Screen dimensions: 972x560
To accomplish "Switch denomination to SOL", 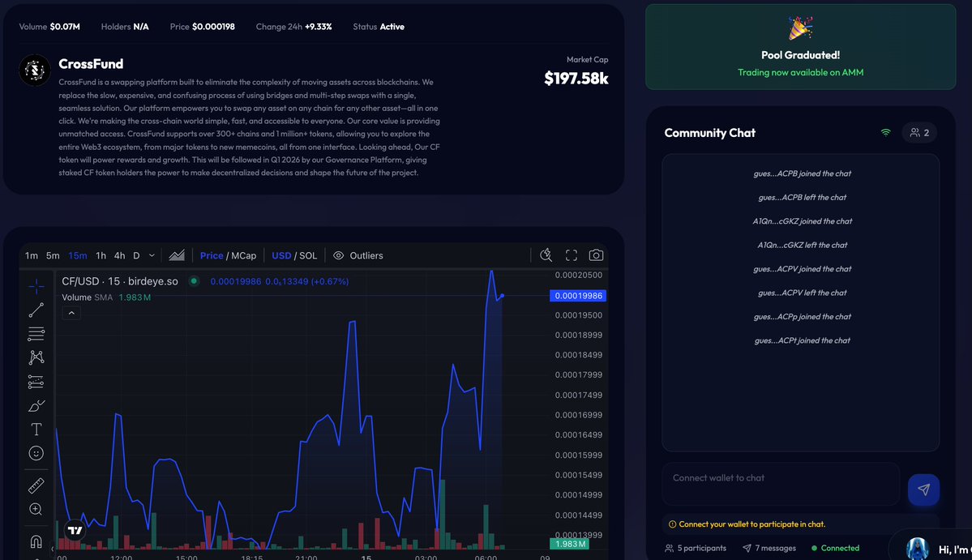I will coord(308,255).
